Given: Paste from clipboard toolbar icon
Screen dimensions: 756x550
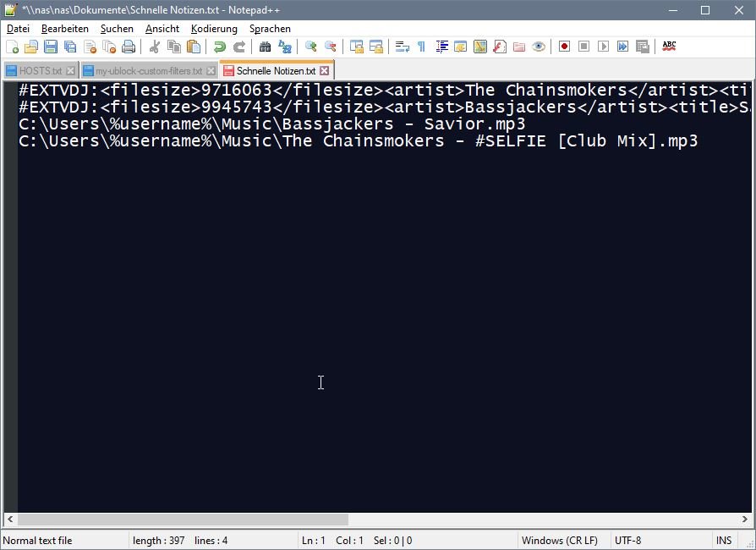Looking at the screenshot, I should coord(194,47).
